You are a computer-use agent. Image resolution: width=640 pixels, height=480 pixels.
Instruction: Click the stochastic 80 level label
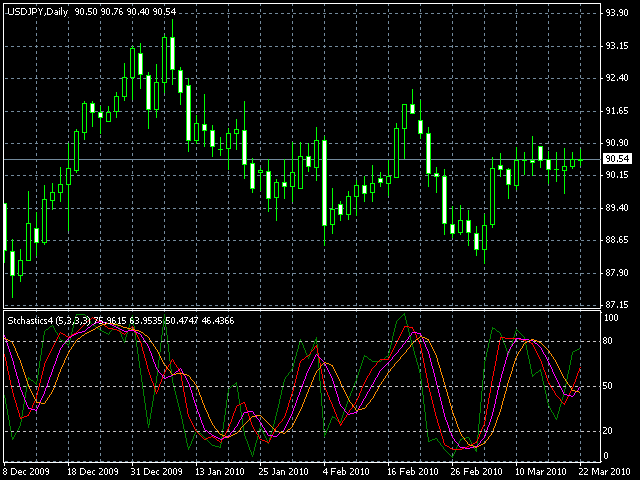pos(608,341)
